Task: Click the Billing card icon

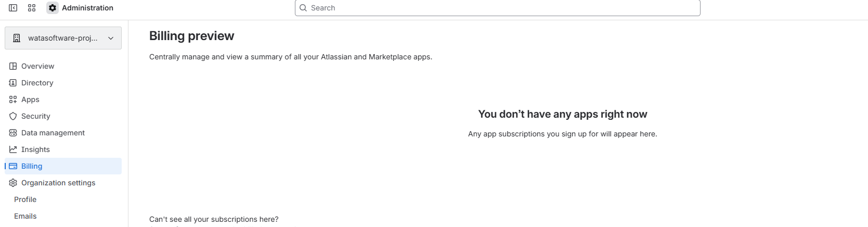Action: pos(13,166)
